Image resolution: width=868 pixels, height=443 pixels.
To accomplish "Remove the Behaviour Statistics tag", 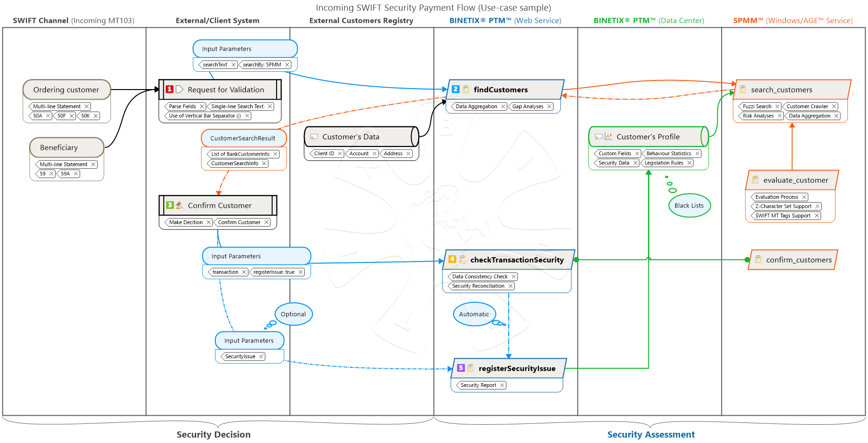I will point(697,154).
